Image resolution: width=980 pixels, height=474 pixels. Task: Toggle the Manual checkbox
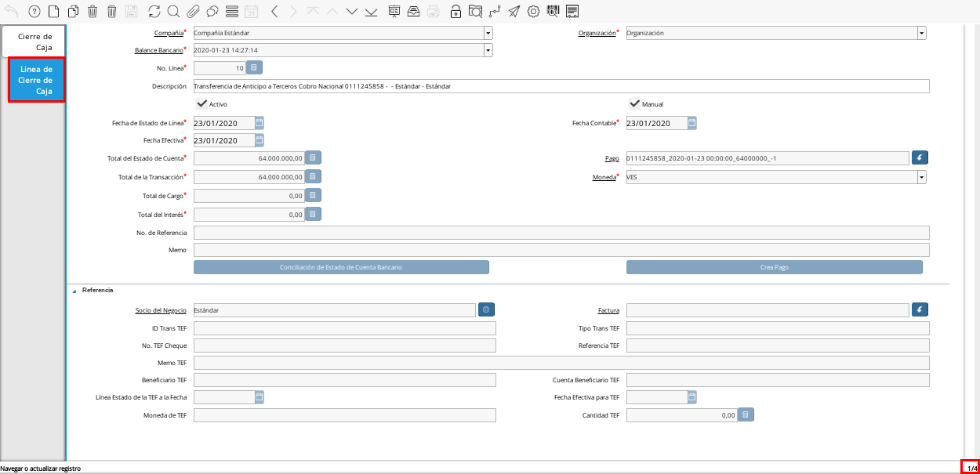634,103
